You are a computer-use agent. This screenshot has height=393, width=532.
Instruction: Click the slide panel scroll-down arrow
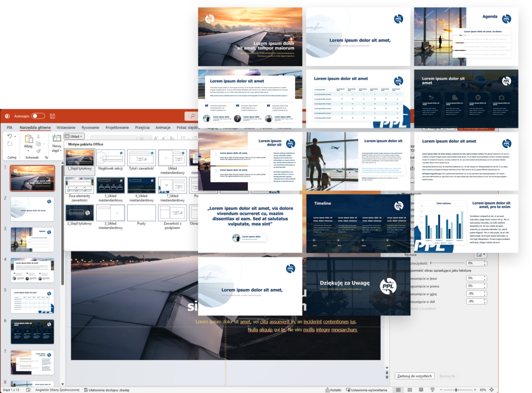(62, 384)
